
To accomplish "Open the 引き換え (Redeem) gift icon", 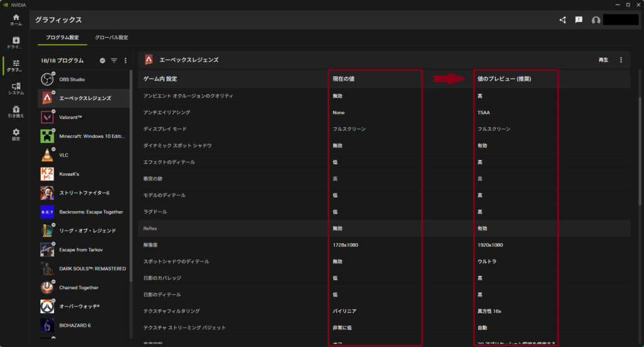I will click(16, 111).
